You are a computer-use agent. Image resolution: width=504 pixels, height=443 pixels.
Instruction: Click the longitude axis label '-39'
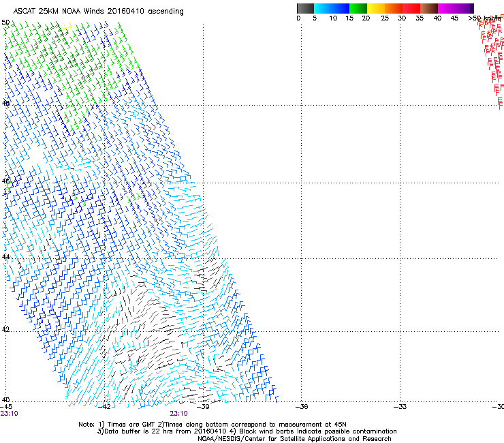click(203, 407)
